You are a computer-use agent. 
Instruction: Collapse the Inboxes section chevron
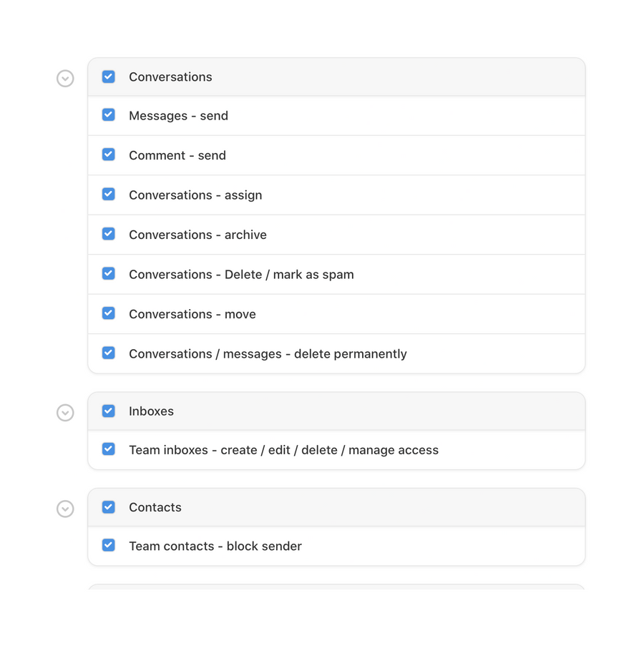click(x=65, y=413)
